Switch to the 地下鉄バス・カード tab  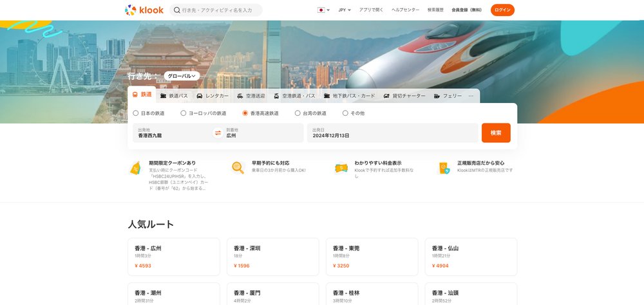click(x=349, y=96)
